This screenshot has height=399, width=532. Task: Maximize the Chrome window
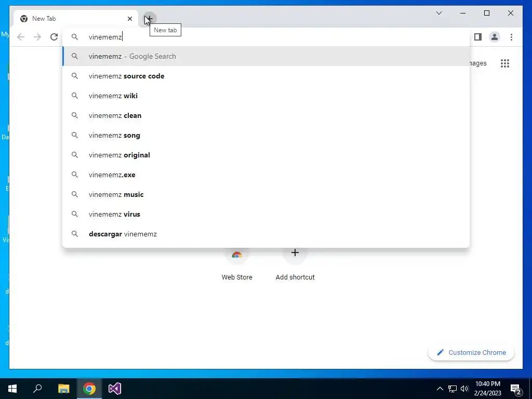(486, 13)
